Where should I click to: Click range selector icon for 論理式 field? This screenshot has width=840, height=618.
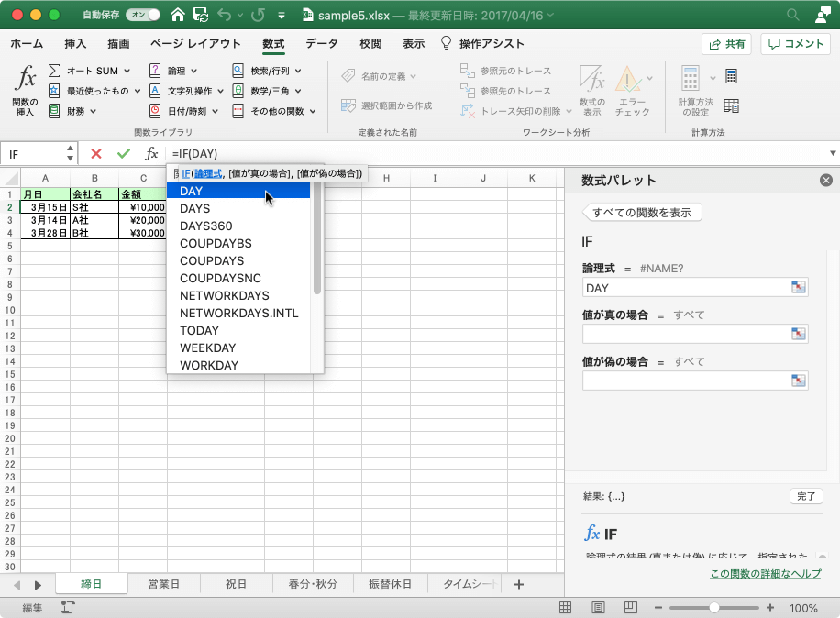pos(798,287)
